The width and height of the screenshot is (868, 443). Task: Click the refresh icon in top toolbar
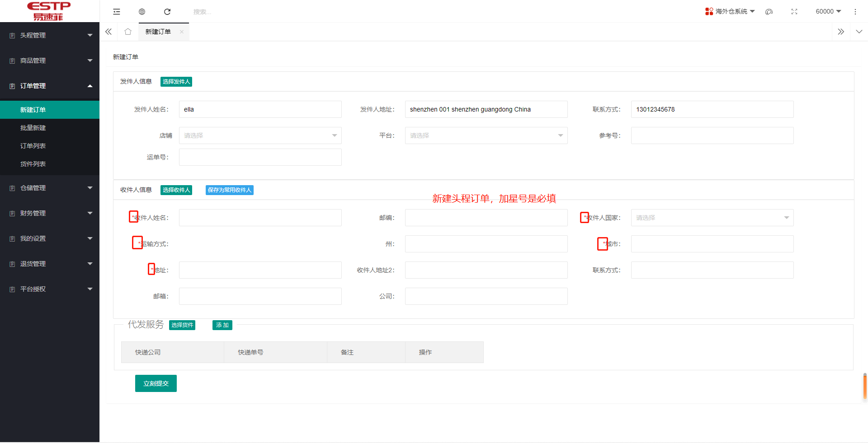[x=167, y=12]
